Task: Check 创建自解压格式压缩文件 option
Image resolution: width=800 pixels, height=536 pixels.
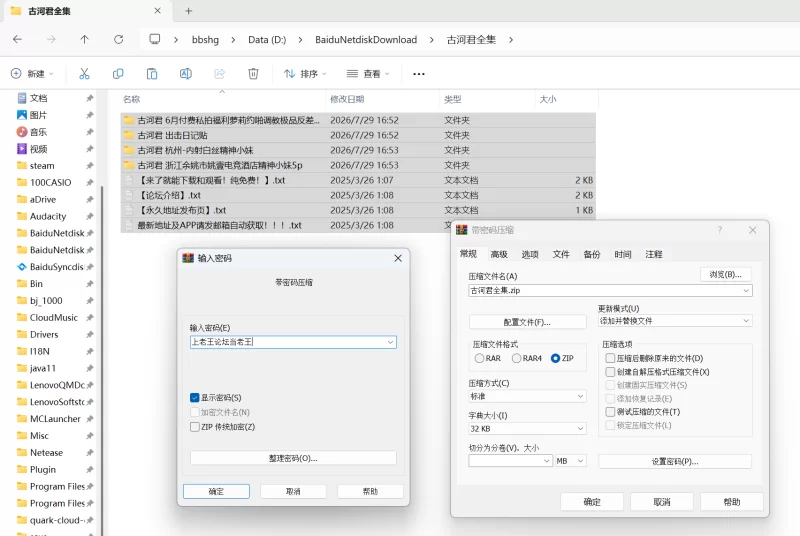Action: (x=610, y=372)
